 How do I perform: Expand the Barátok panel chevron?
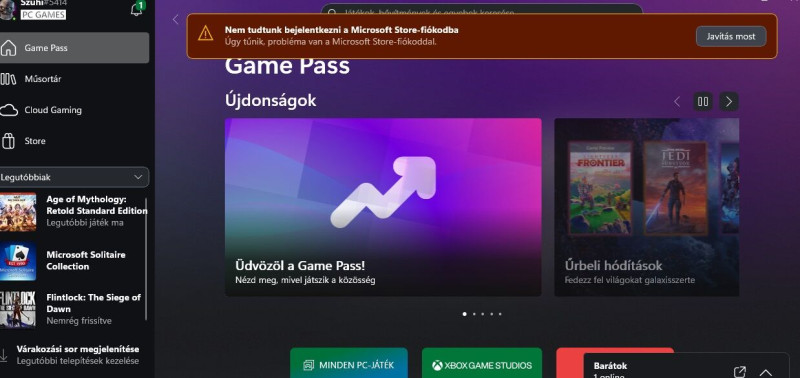point(766,372)
